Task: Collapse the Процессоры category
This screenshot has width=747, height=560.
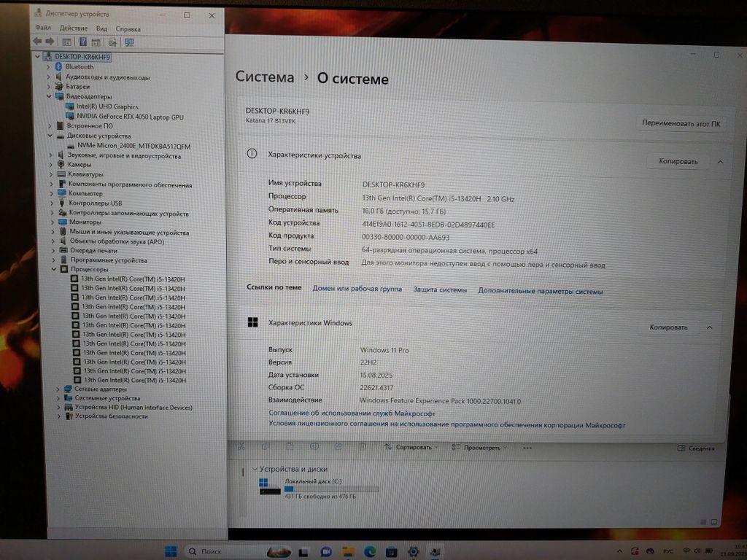Action: tap(53, 270)
